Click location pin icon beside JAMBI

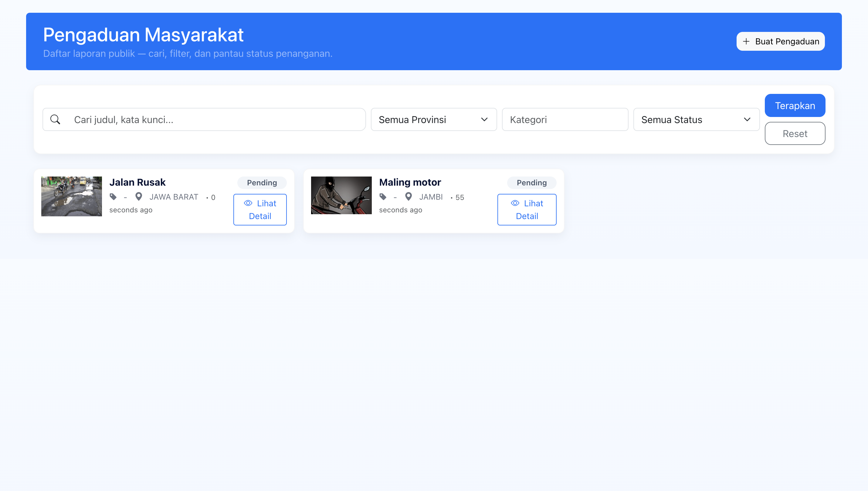409,196
